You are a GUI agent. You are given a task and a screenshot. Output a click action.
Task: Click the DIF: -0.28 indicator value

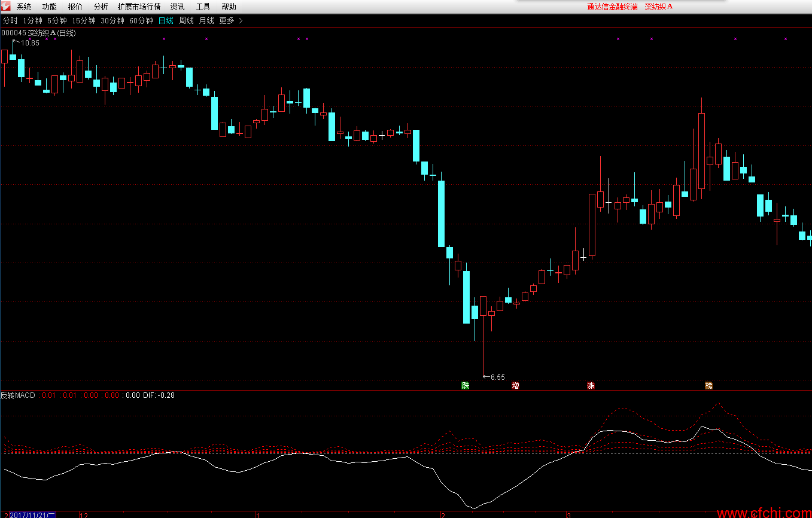(x=159, y=395)
